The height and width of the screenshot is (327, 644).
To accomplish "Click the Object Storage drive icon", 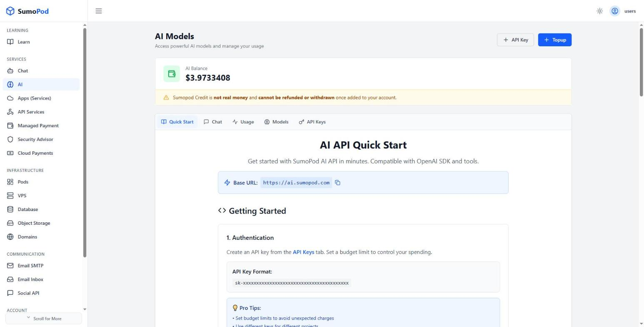I will point(10,223).
